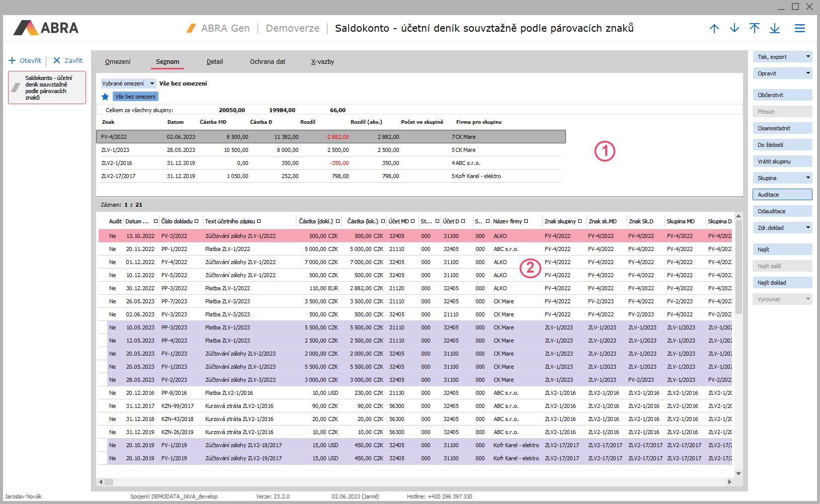Jump to first record arrow icon
The height and width of the screenshot is (504, 820).
point(754,28)
